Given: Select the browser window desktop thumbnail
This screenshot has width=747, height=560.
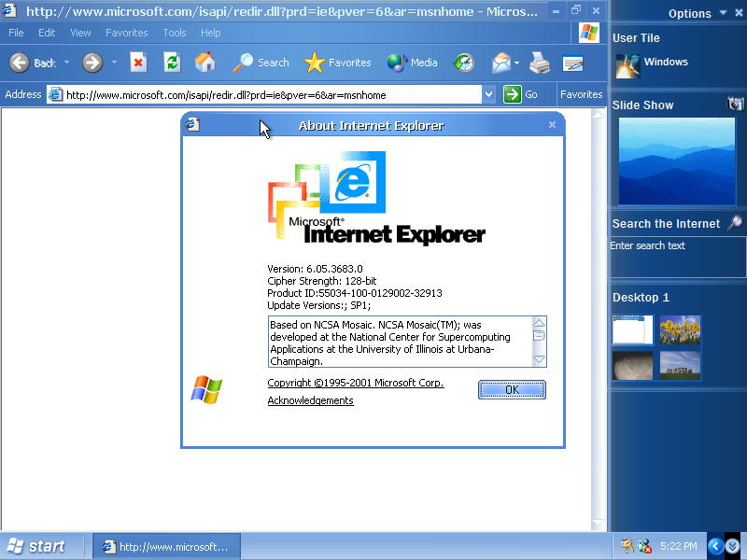Looking at the screenshot, I should click(633, 329).
